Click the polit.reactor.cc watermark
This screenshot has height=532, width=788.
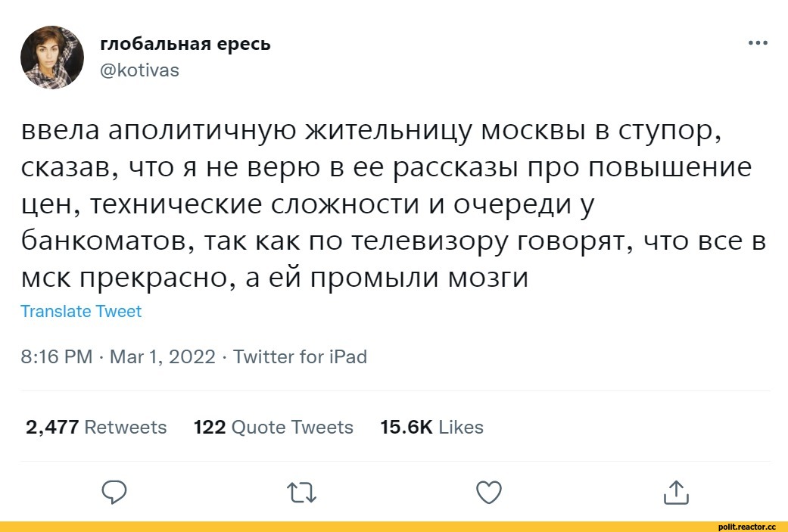pyautogui.click(x=747, y=526)
